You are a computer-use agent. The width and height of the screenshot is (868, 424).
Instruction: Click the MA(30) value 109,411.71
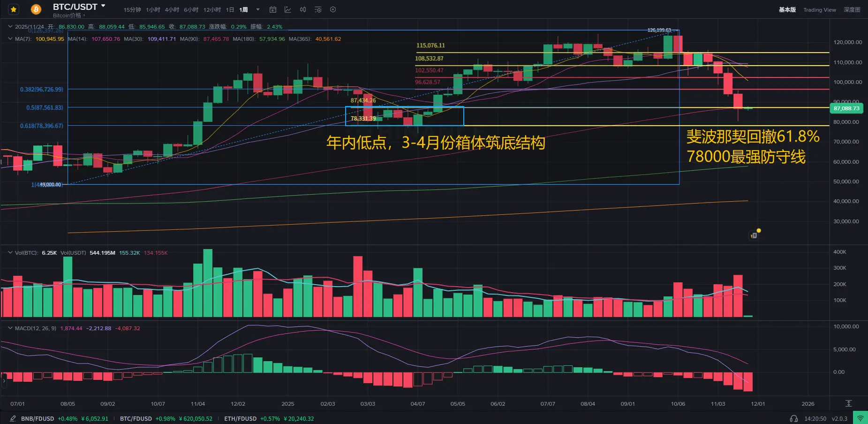162,39
